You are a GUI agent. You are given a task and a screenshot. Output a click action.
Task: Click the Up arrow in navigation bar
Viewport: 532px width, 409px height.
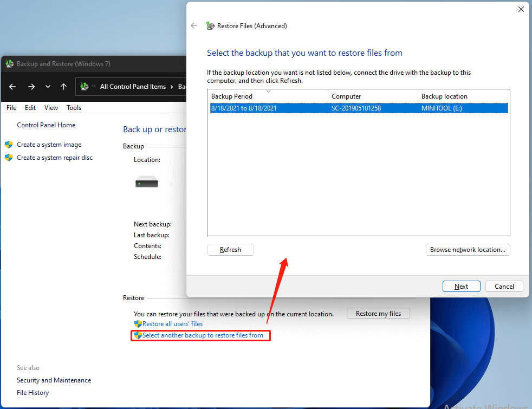(x=63, y=87)
